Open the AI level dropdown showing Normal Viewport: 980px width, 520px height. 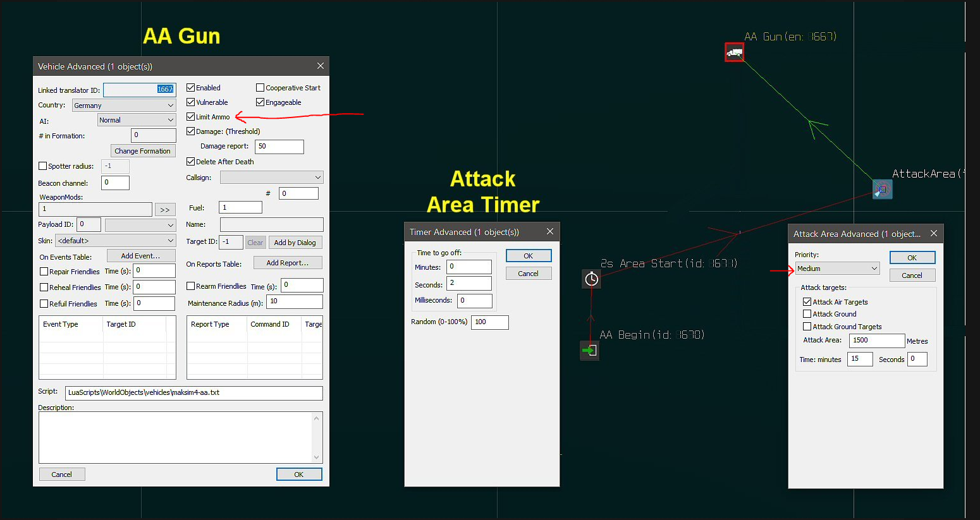click(x=137, y=120)
